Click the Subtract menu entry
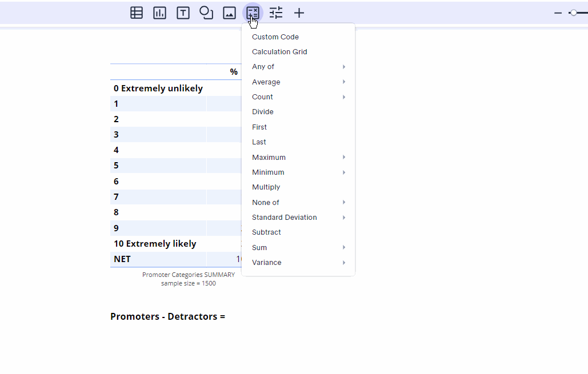The width and height of the screenshot is (588, 374). point(266,232)
